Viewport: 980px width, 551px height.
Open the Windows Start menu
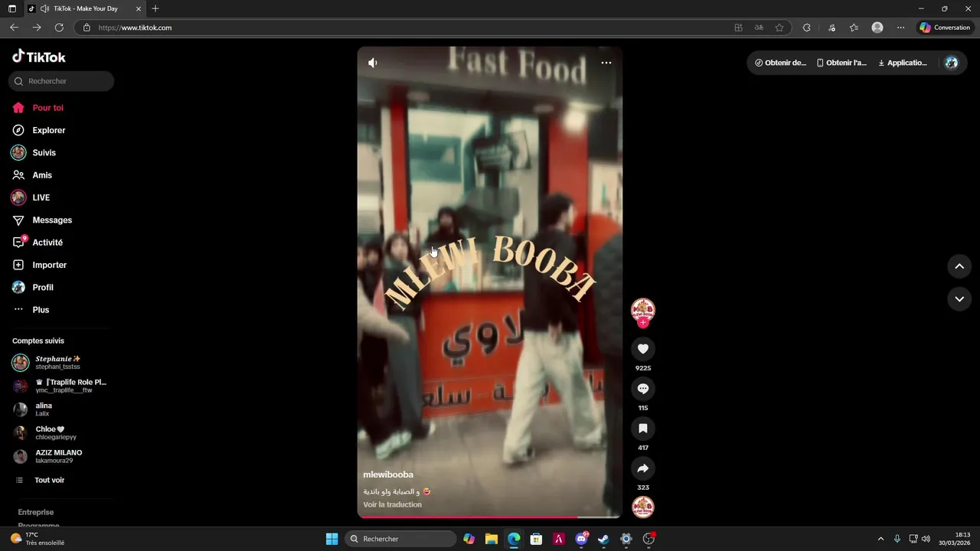coord(332,539)
